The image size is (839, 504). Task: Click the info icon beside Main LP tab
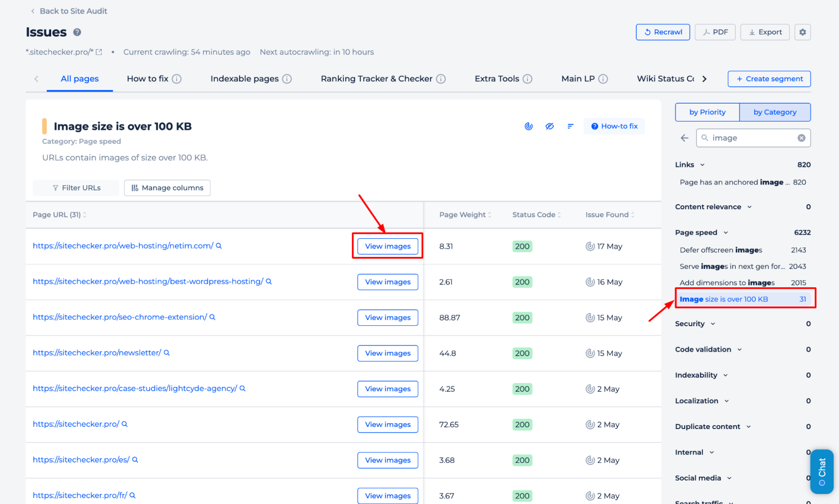coord(603,79)
